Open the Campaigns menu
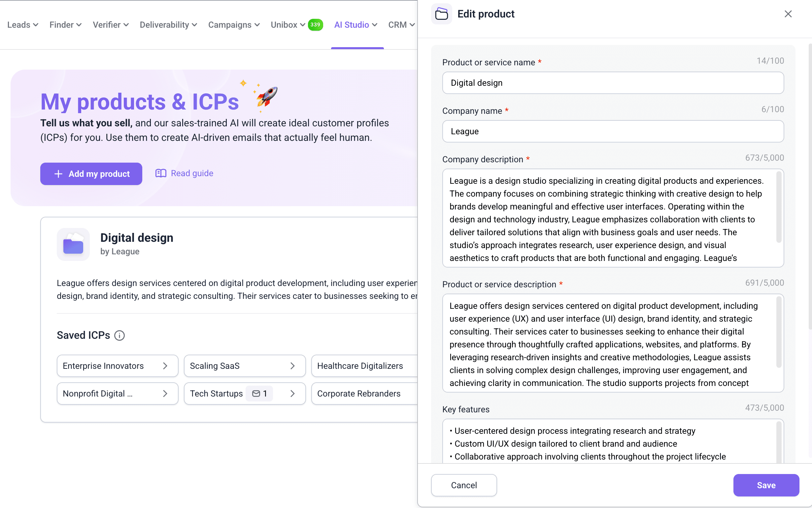Image resolution: width=812 pixels, height=508 pixels. [x=234, y=24]
